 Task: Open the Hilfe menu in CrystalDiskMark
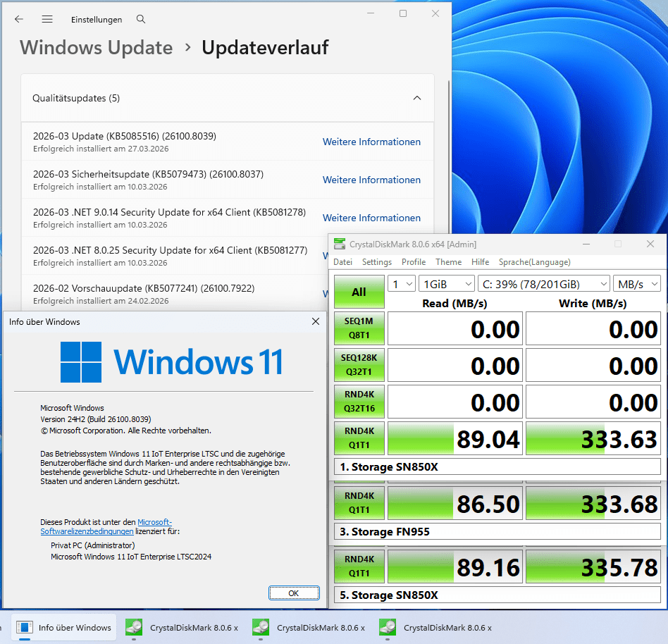tap(480, 262)
